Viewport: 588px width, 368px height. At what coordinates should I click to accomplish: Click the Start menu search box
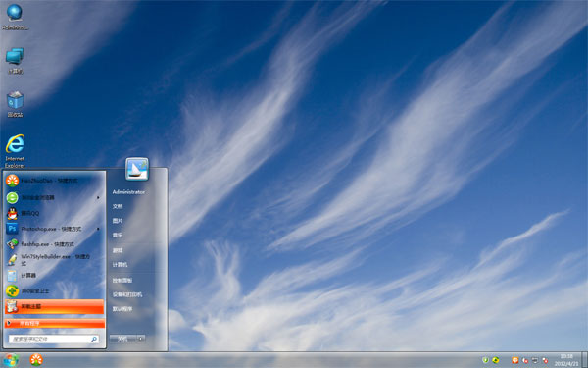54,339
